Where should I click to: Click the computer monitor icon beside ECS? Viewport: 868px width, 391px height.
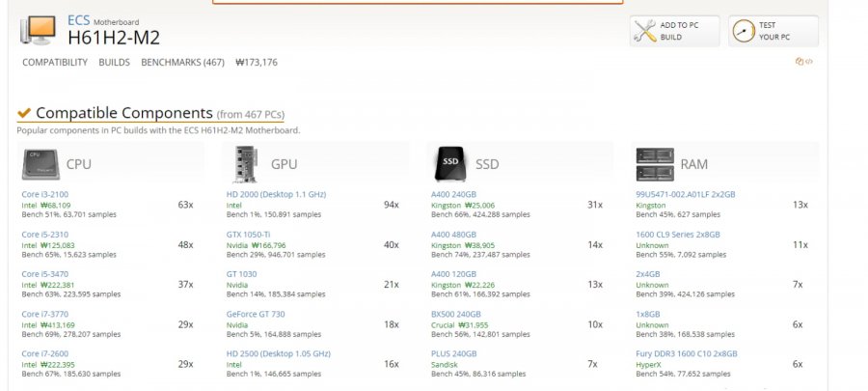tap(38, 31)
